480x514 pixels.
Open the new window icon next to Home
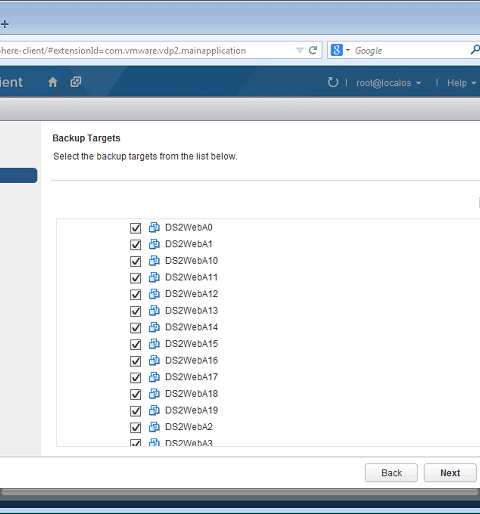76,82
